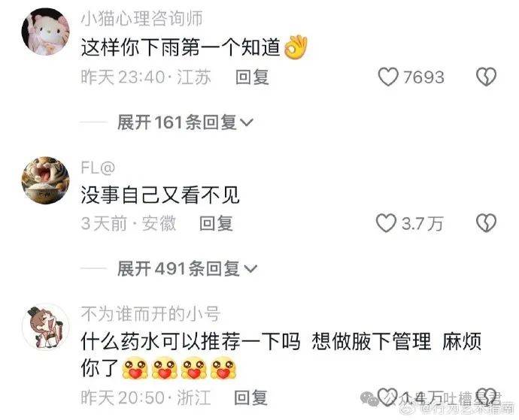This screenshot has height=420, width=519.
Task: Open 小猫心理咨询师's cat avatar
Action: tap(46, 32)
